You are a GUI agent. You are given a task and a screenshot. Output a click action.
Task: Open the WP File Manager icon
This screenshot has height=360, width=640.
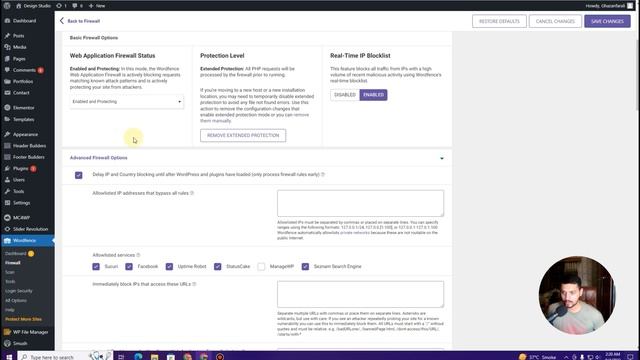click(x=7, y=332)
